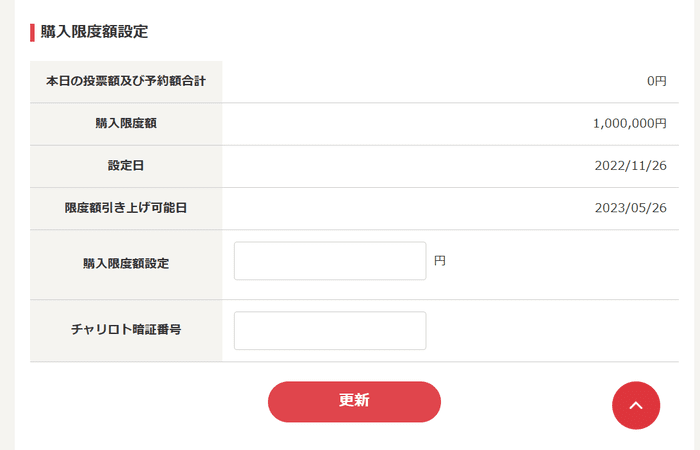The height and width of the screenshot is (450, 700).
Task: Click the 購入限度額設定 label in the table
Action: (x=126, y=264)
